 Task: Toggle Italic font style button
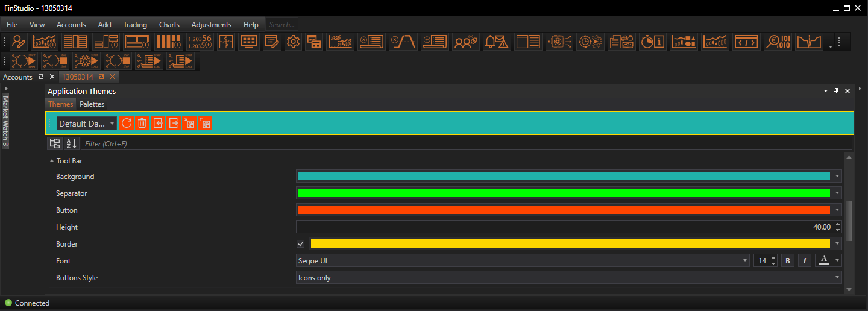pyautogui.click(x=805, y=261)
